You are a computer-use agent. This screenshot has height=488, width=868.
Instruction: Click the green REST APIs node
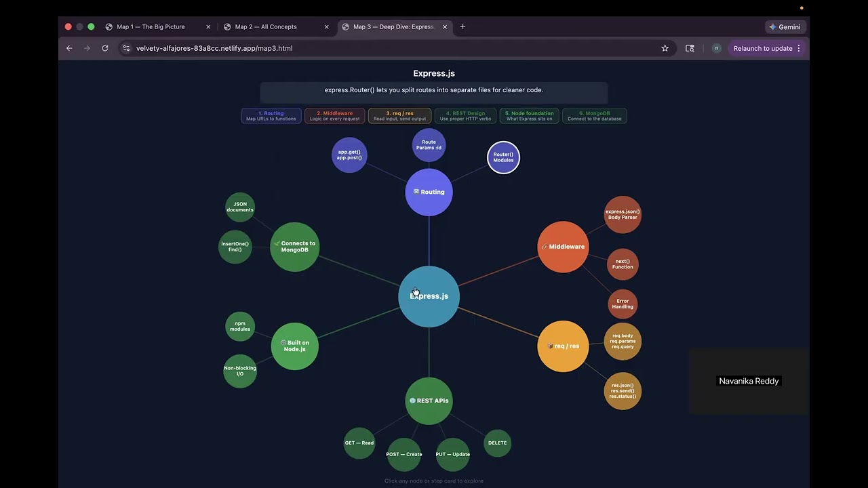pos(429,401)
